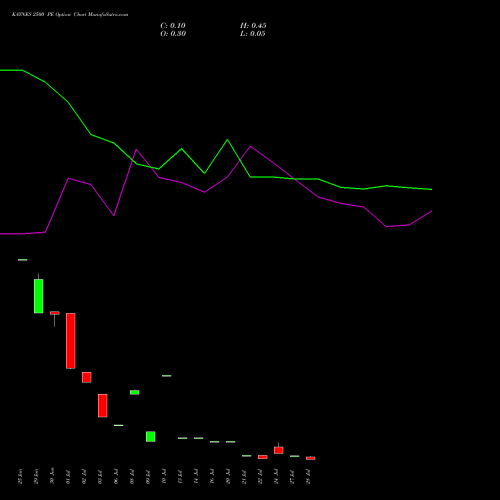The height and width of the screenshot is (500, 500).
Task: Click the last red candle on 28 Jul
Action: click(311, 458)
